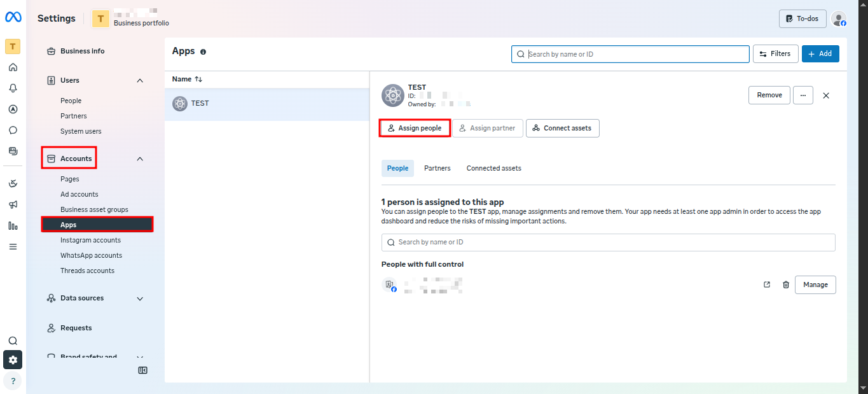Open notifications bell icon
Screen dimensions: 868x394
13,88
